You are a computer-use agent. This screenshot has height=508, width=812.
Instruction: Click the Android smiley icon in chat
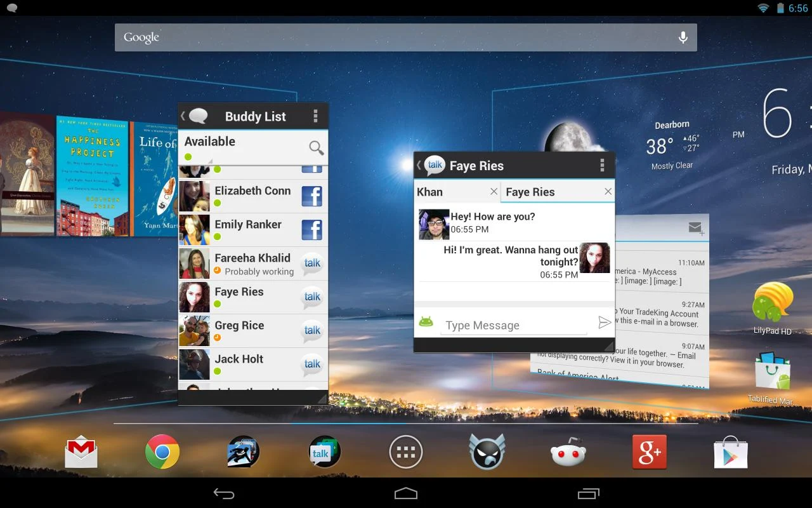click(x=426, y=323)
